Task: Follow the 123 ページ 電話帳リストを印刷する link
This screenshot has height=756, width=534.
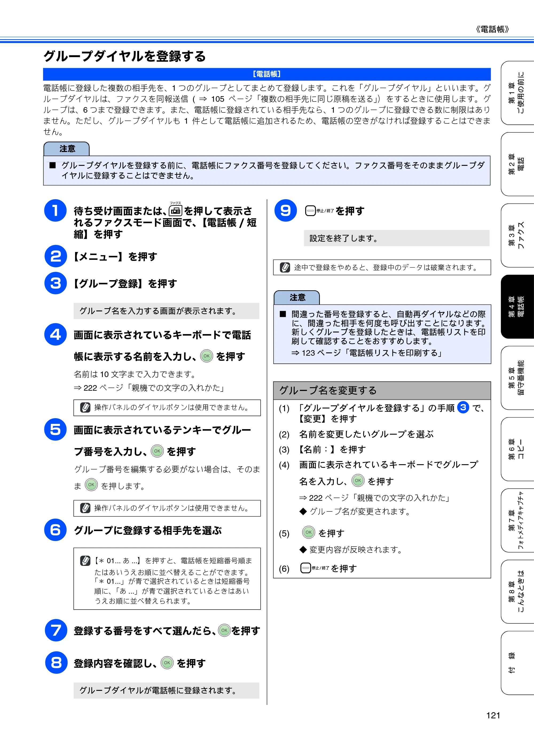Action: click(367, 353)
